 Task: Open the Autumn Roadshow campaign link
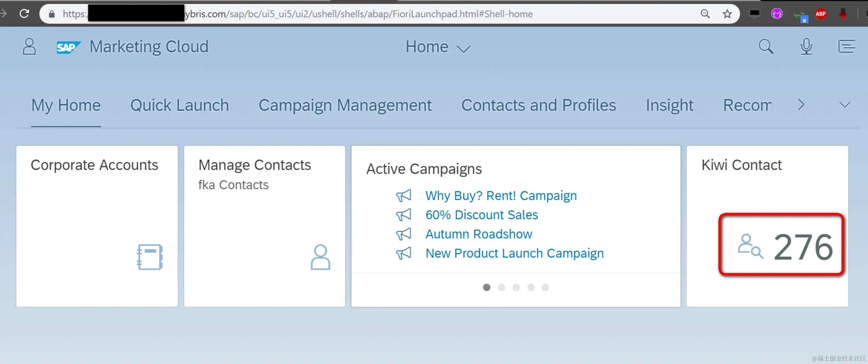tap(478, 234)
